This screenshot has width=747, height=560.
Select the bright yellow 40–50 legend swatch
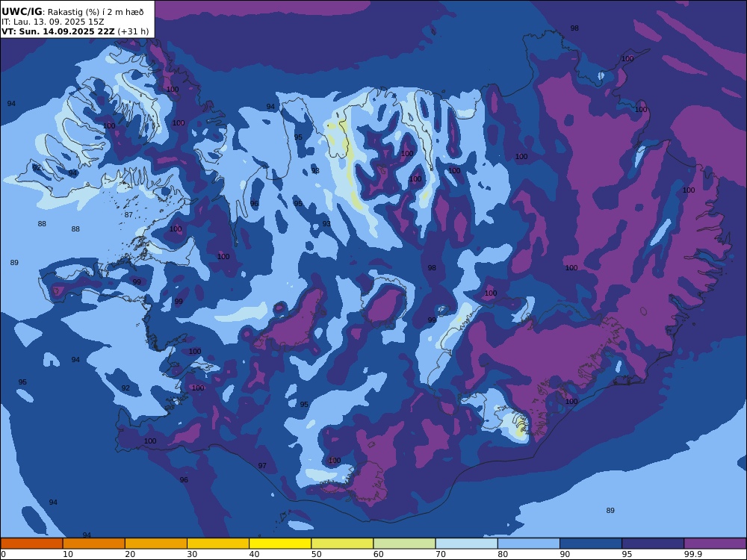click(x=280, y=544)
